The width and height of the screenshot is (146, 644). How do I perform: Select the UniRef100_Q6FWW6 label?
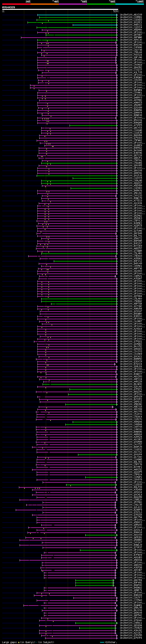click(x=131, y=37)
